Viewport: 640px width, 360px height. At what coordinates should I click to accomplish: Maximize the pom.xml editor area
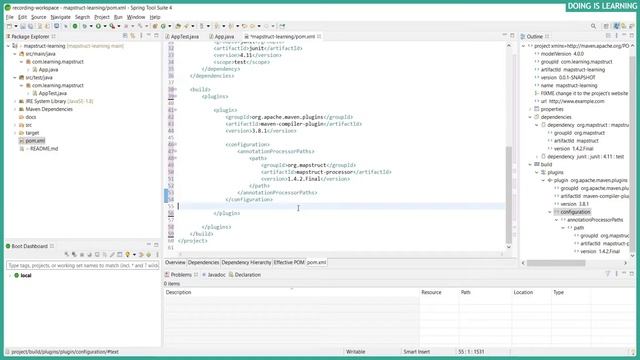[x=513, y=36]
